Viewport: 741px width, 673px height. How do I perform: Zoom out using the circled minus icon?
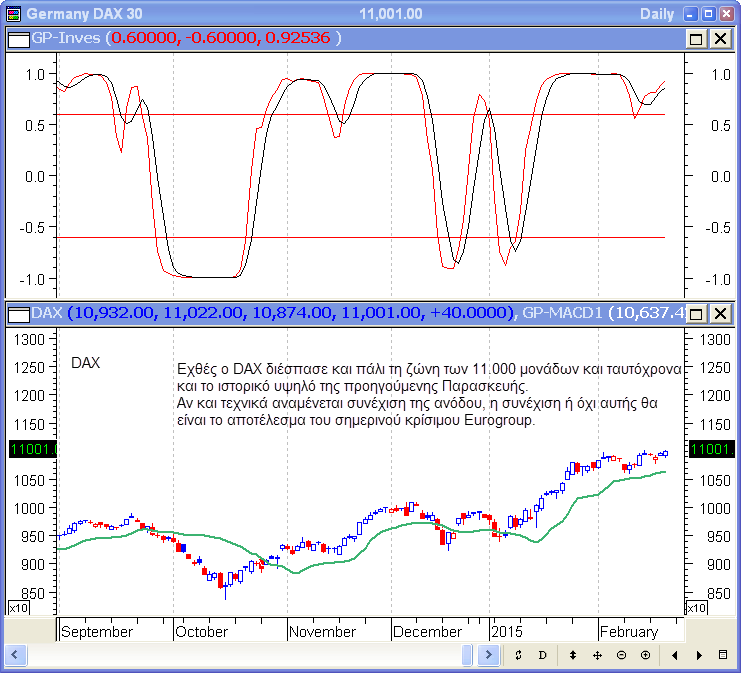[x=621, y=655]
